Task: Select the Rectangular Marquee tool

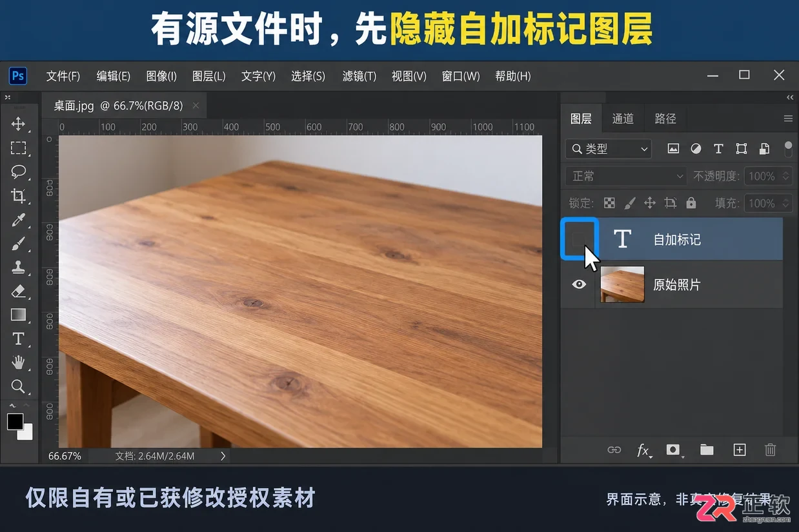Action: coord(18,148)
